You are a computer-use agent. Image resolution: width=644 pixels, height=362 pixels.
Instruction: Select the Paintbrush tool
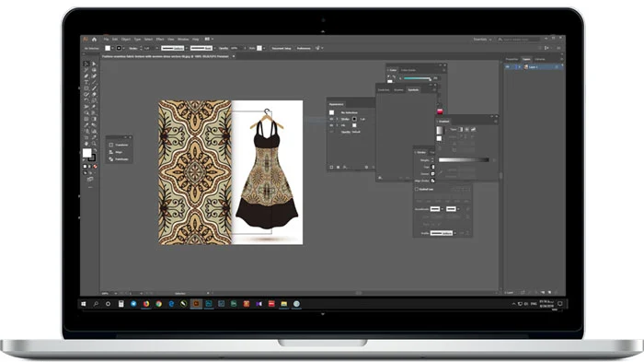coord(94,88)
